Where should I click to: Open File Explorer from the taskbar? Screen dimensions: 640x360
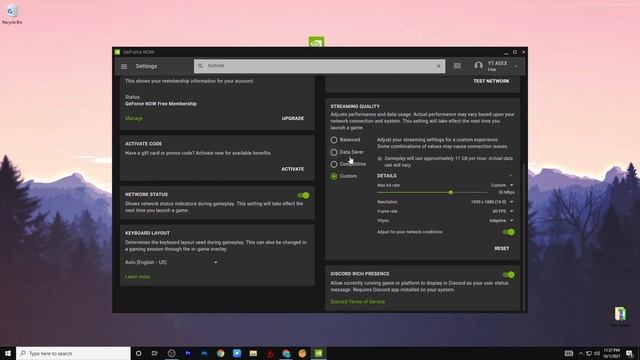click(x=253, y=353)
